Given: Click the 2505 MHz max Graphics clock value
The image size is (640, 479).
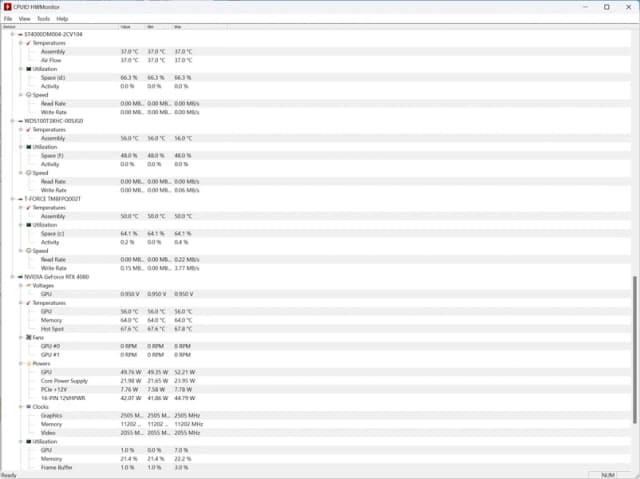Looking at the screenshot, I should tap(187, 415).
